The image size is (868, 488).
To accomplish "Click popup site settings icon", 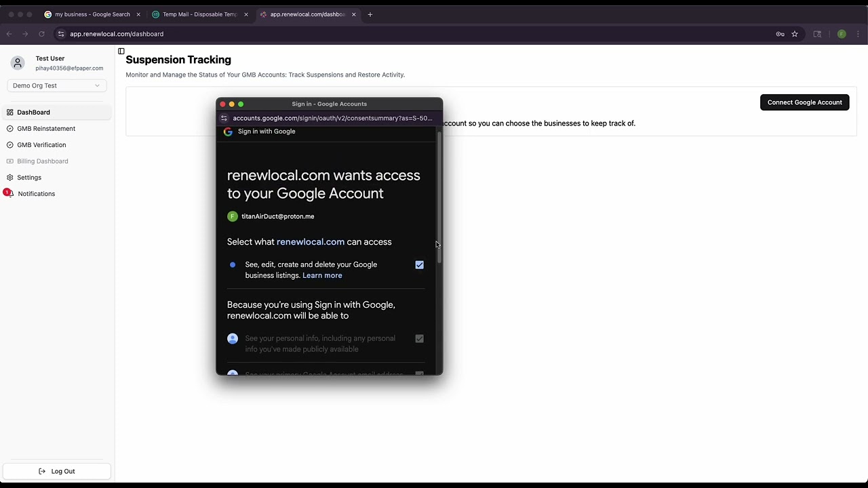I will (x=224, y=118).
